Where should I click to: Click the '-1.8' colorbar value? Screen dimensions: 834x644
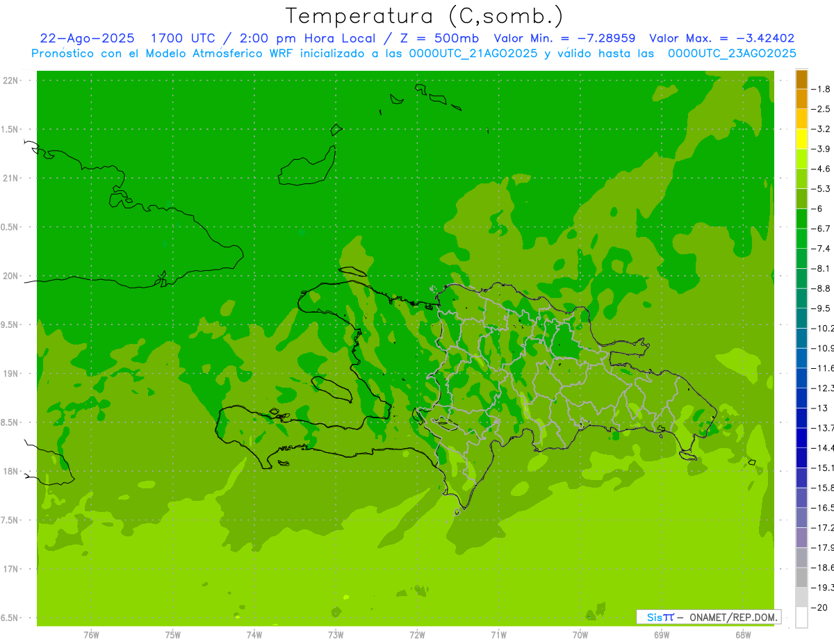coord(821,89)
